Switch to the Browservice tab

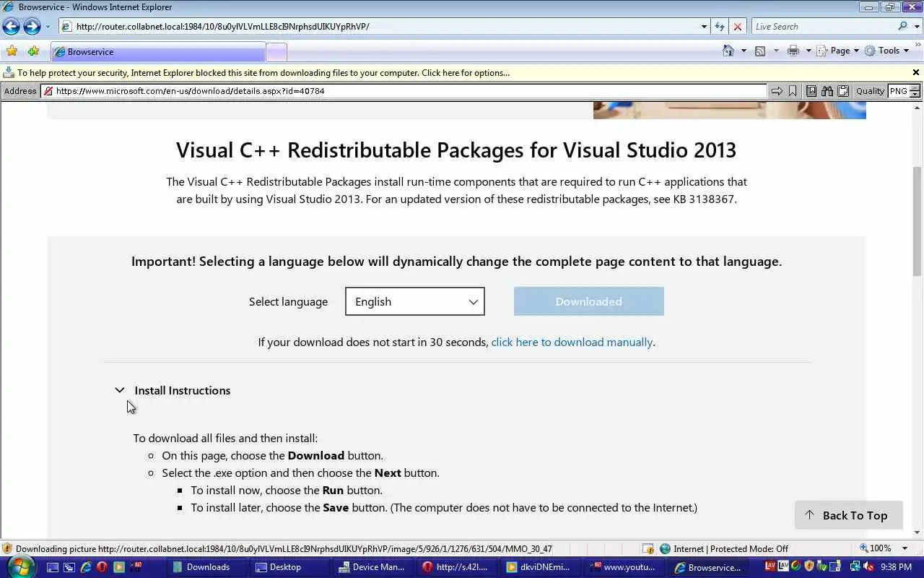[x=158, y=52]
